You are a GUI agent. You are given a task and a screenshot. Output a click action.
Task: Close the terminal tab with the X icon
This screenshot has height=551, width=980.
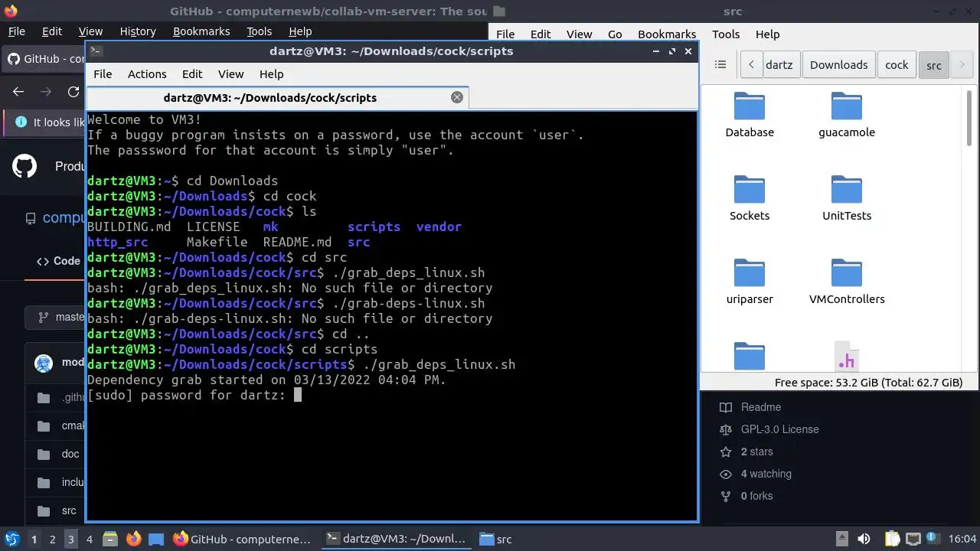pos(457,97)
